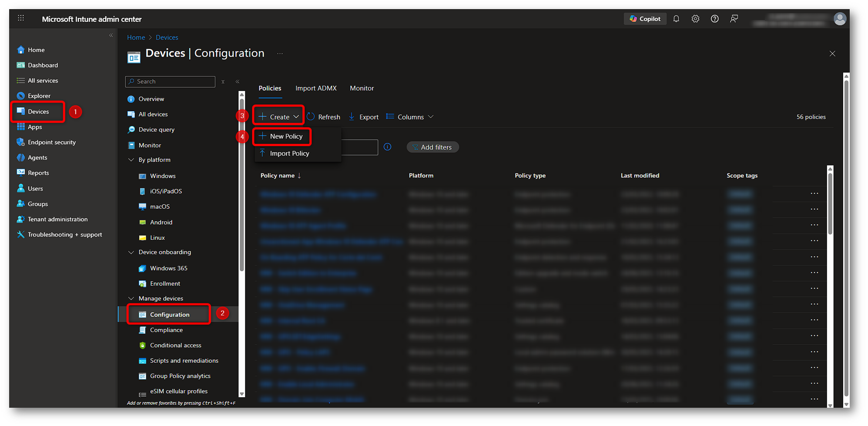868x426 pixels.
Task: Click the Copilot button
Action: click(x=645, y=19)
